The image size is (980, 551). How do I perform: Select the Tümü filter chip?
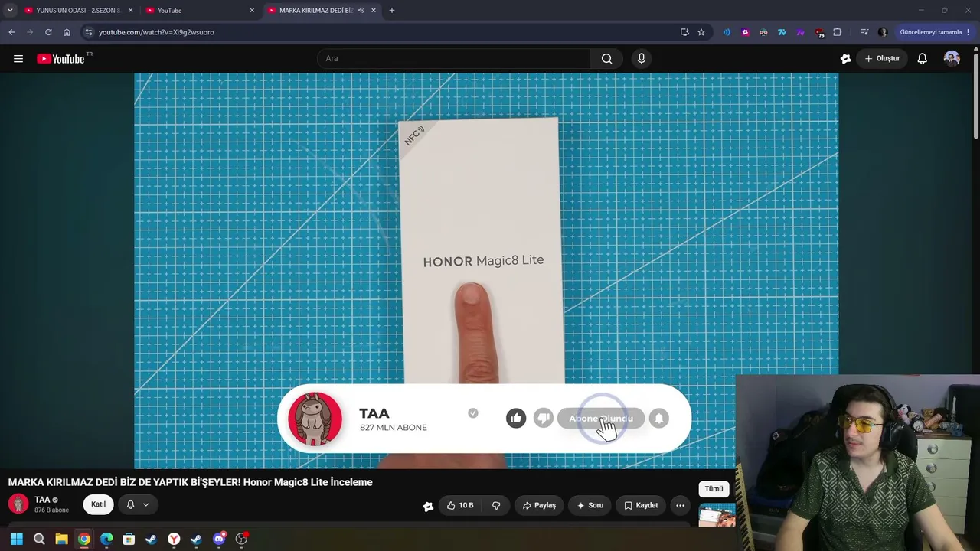(x=714, y=489)
